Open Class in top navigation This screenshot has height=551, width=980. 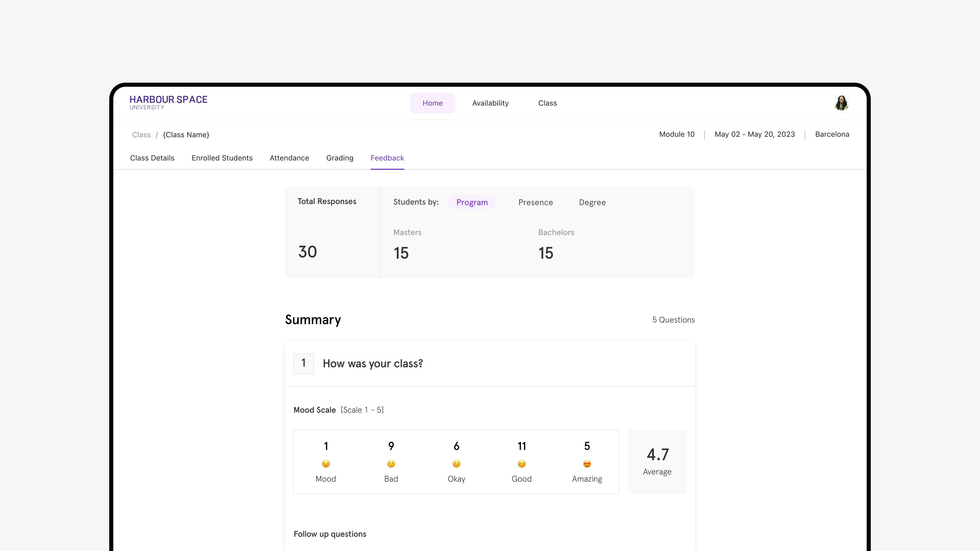click(547, 103)
